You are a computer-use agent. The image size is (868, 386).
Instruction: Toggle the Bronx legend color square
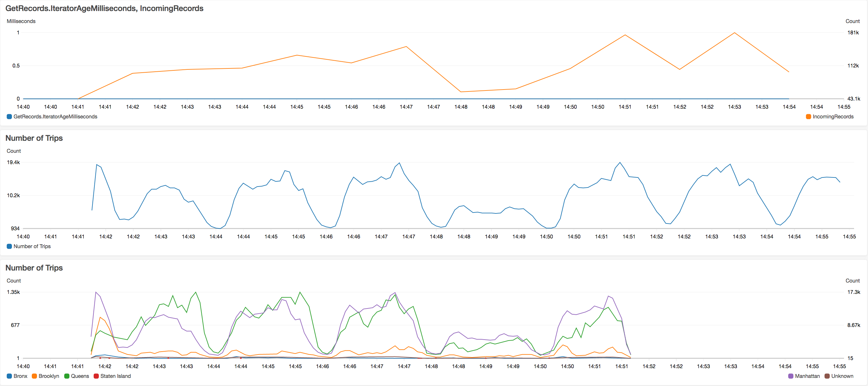pos(9,376)
